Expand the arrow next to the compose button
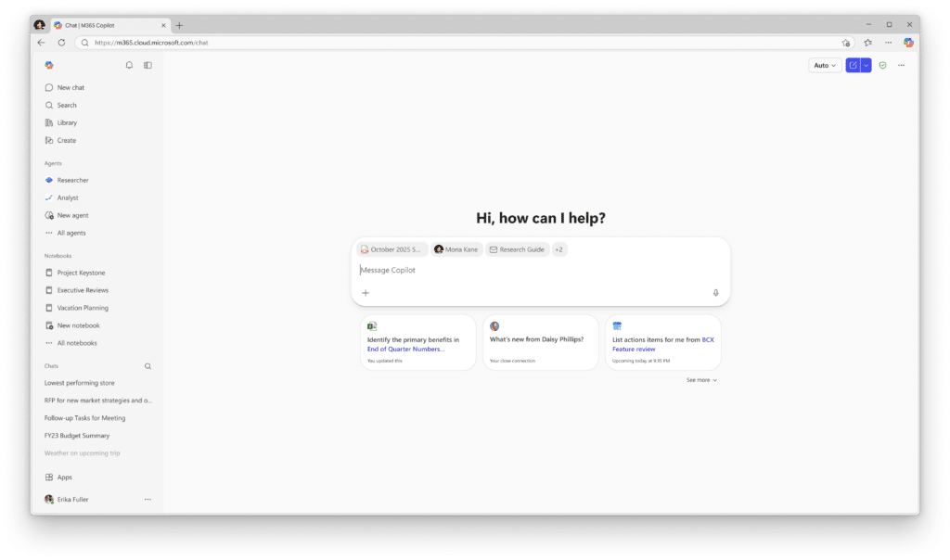Screen dimensions: 950x560 (x=866, y=65)
